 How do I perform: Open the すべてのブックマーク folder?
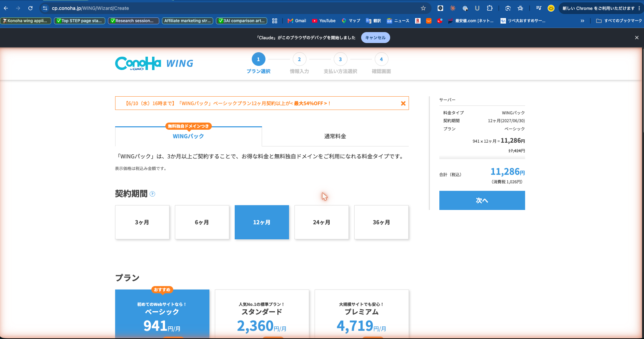619,21
